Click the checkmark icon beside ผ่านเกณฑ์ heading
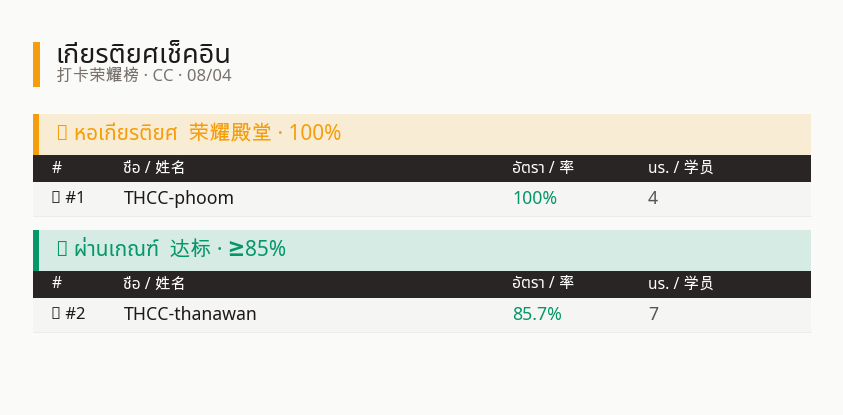 point(62,248)
